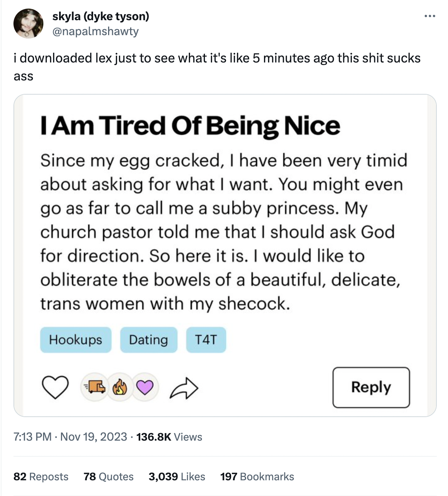The height and width of the screenshot is (496, 448).
Task: Click the truck emoji reaction
Action: [95, 387]
